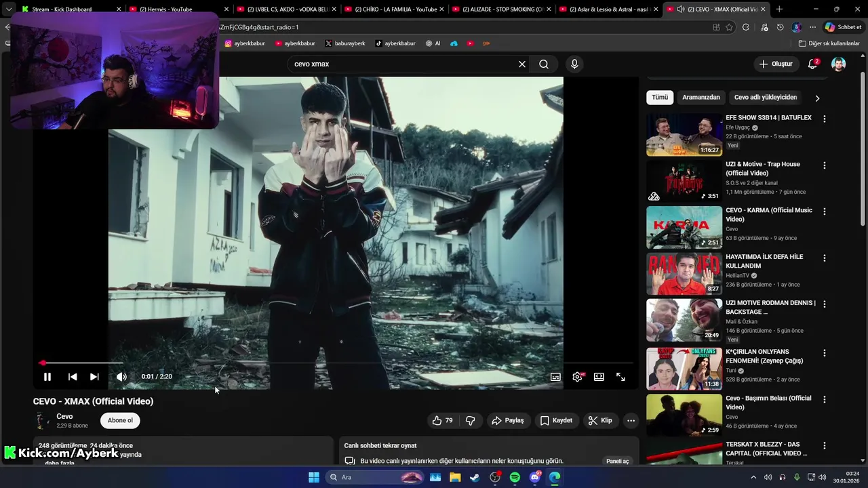Viewport: 868px width, 488px height.
Task: Open options for UZI MOTIVE RODMAN DENNIS
Action: 825,304
